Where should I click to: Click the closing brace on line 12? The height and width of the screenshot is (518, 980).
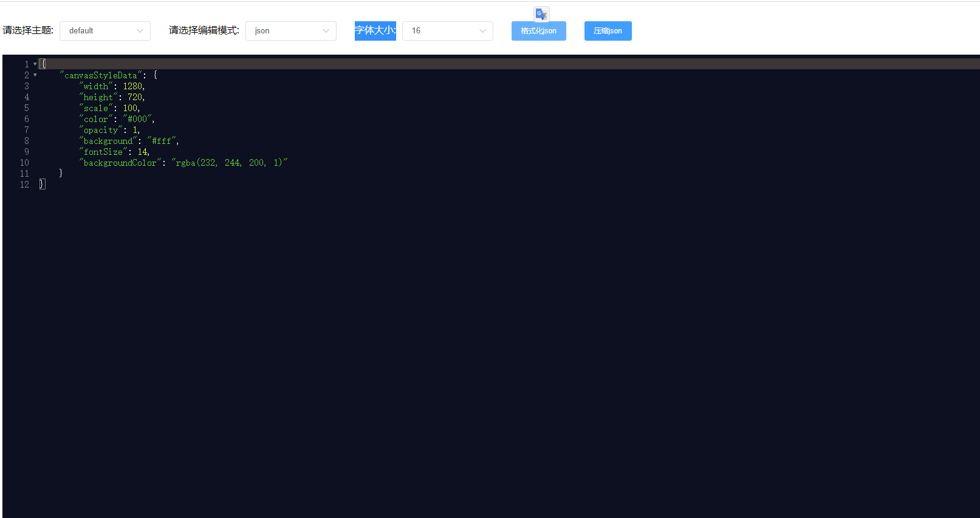pyautogui.click(x=42, y=184)
